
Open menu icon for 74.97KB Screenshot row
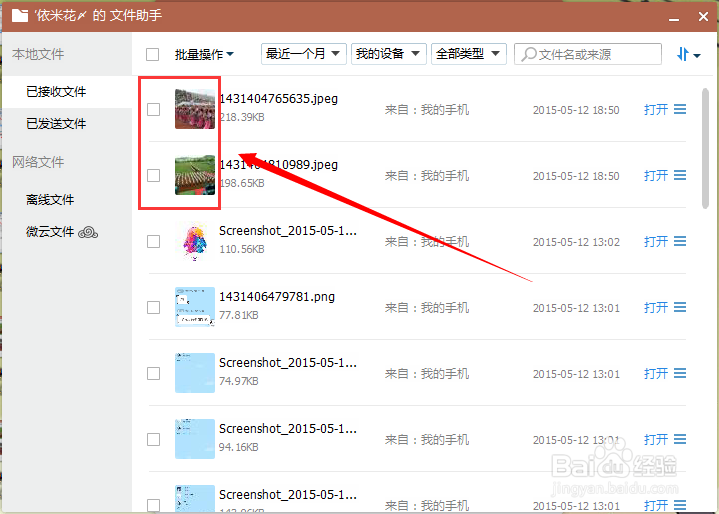click(x=680, y=374)
